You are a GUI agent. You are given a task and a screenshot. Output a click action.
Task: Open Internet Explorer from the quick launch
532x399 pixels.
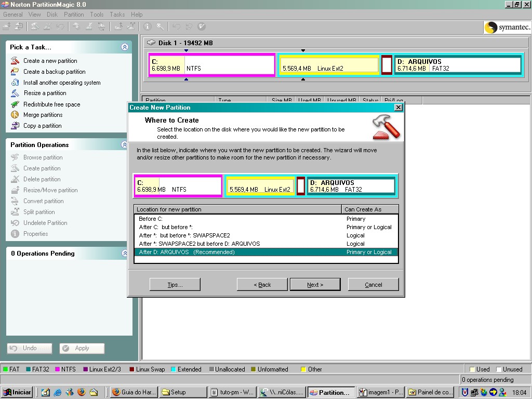pyautogui.click(x=58, y=392)
